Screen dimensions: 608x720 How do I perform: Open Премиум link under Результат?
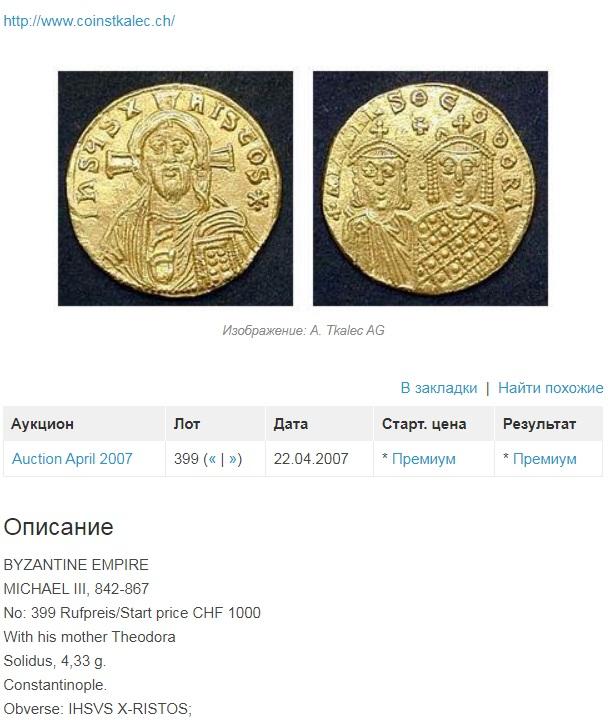point(545,459)
